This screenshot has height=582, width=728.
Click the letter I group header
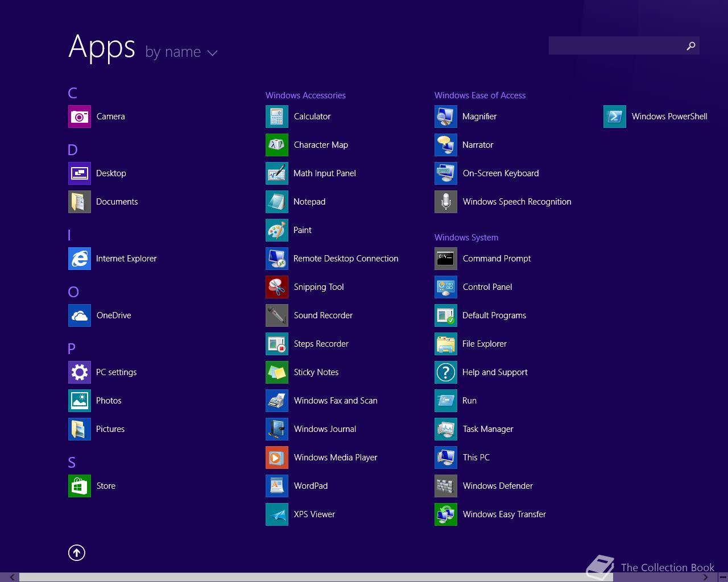point(69,235)
